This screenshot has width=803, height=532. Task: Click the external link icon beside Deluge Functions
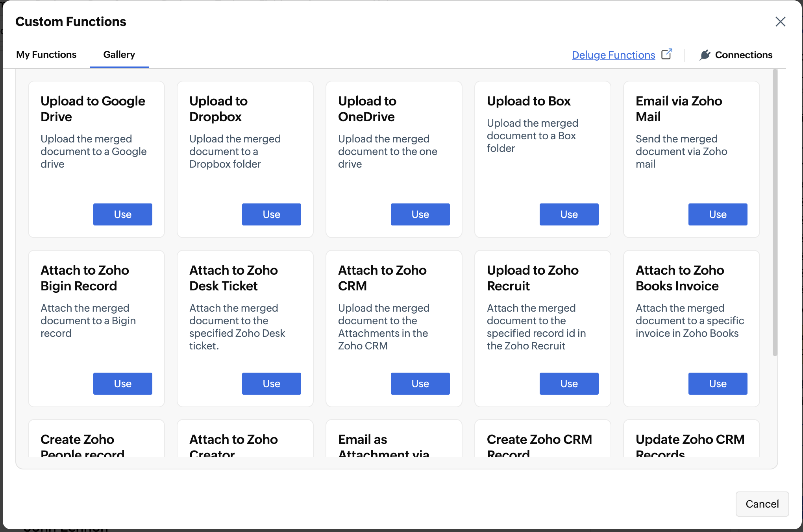667,54
